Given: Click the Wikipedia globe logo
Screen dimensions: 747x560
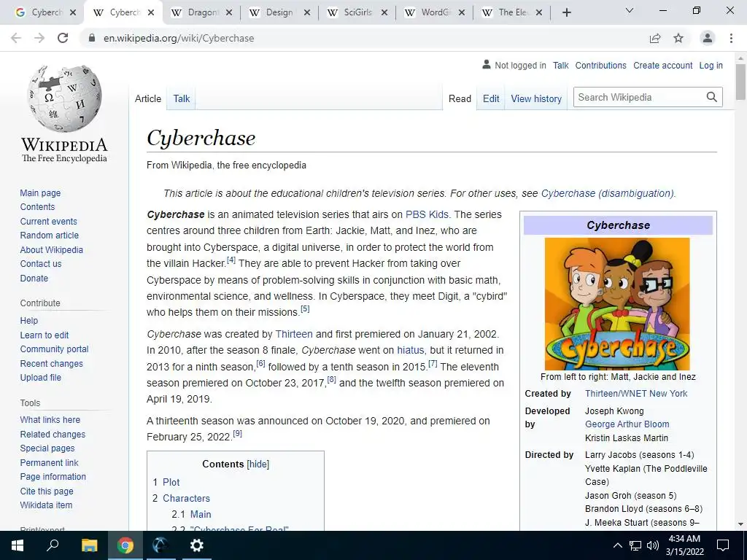Looking at the screenshot, I should pos(64,98).
